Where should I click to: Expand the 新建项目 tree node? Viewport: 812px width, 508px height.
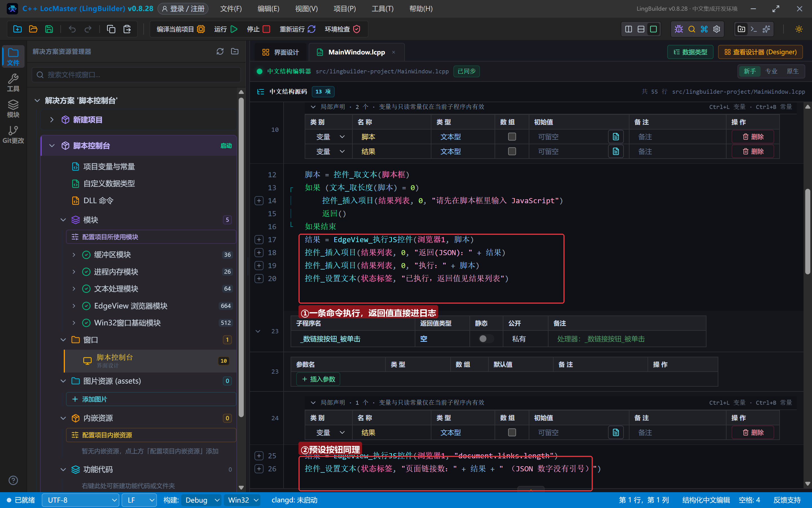coord(52,120)
